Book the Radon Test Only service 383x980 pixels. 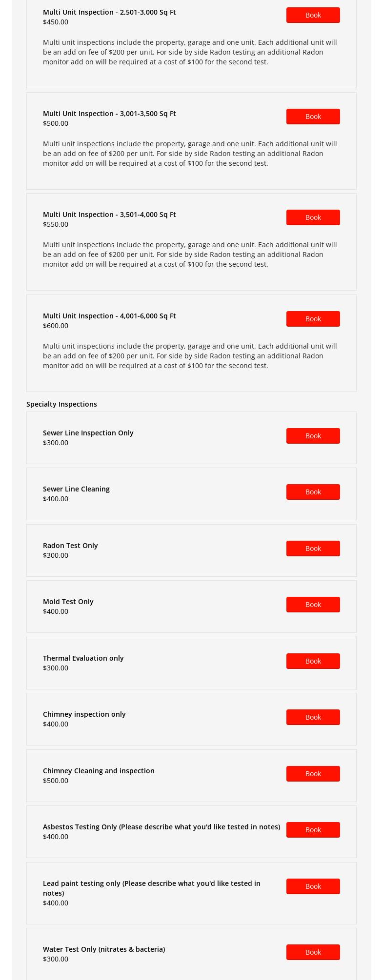313,549
